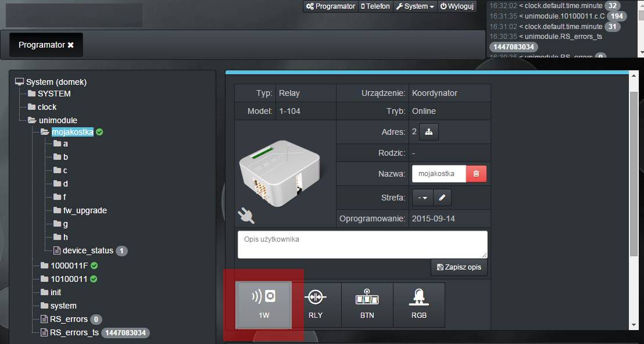Open the Telefon menu item
Viewport: 644px width, 344px height.
[x=375, y=6]
